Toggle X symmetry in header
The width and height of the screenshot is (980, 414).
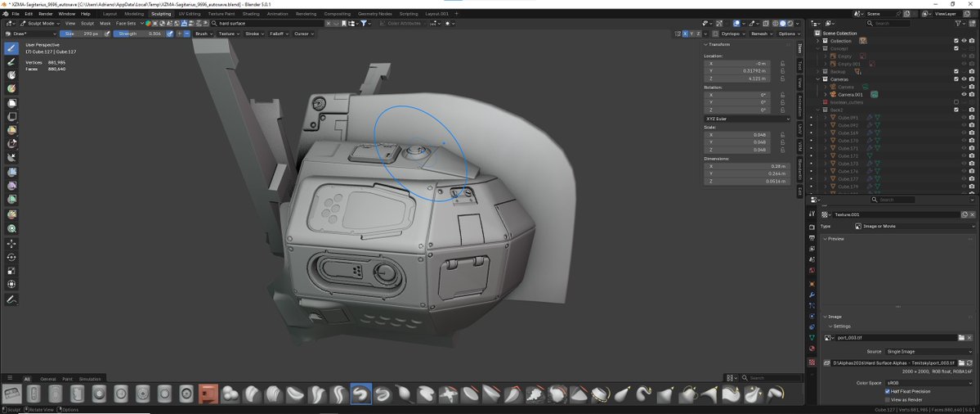coord(685,34)
